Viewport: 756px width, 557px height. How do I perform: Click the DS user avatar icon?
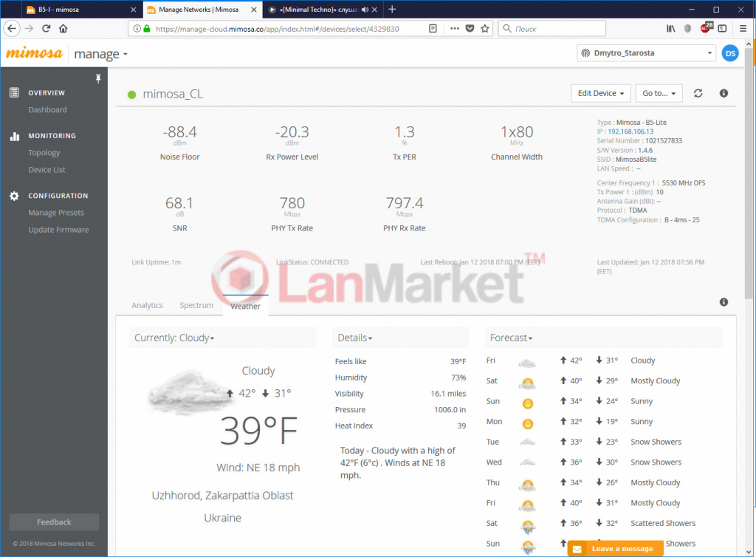[x=729, y=53]
